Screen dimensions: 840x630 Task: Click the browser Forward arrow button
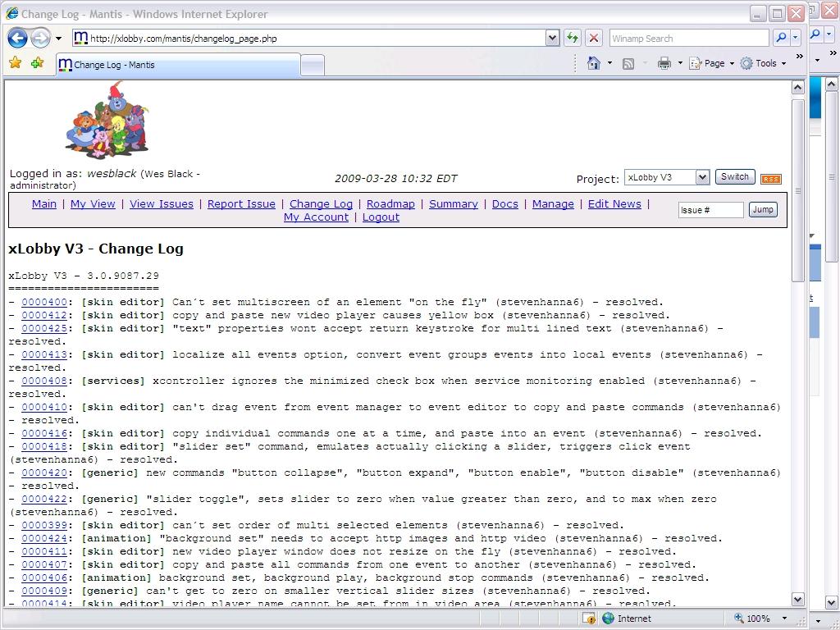coord(41,38)
